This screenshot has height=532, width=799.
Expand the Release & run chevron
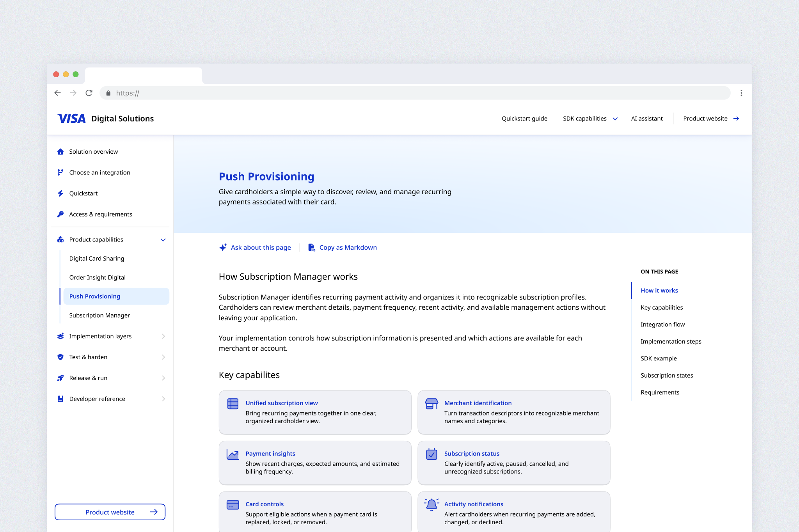(163, 378)
